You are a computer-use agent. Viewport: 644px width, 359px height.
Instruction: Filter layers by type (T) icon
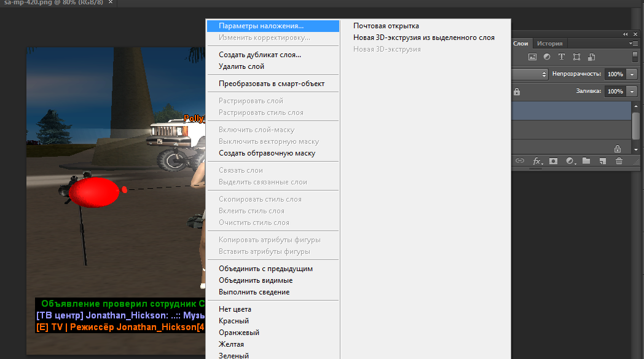tap(562, 57)
